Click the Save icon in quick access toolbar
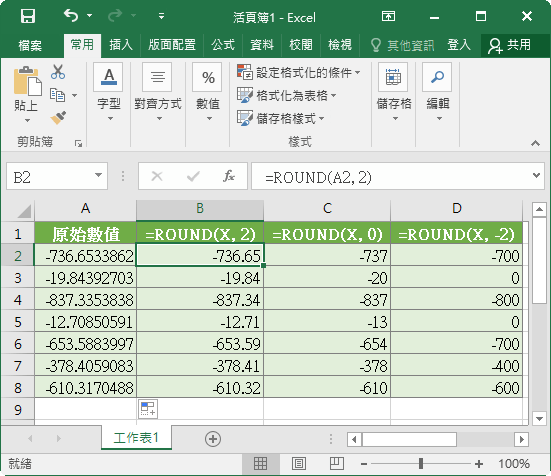 pos(28,16)
